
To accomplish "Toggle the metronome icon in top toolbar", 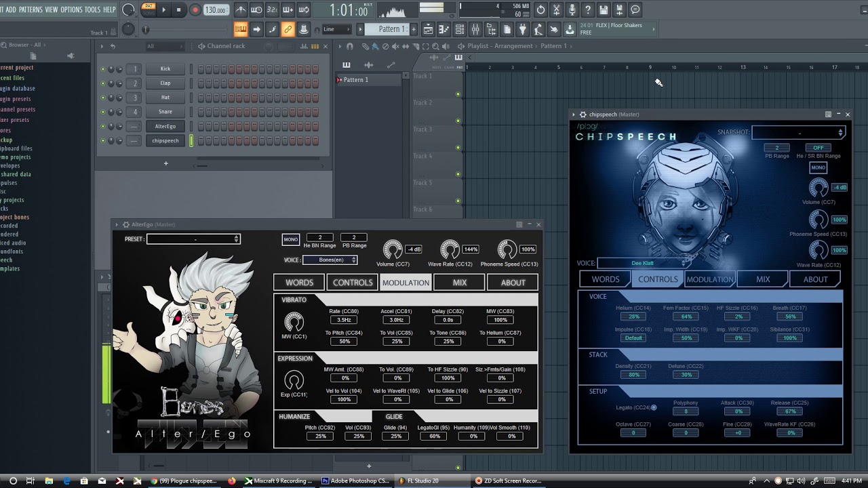I will 241,9.
